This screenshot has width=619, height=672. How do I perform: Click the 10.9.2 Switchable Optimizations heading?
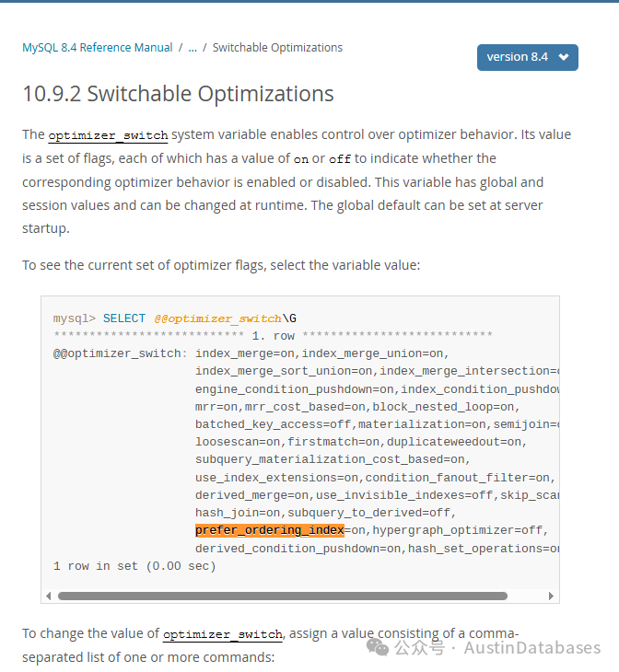(x=178, y=94)
